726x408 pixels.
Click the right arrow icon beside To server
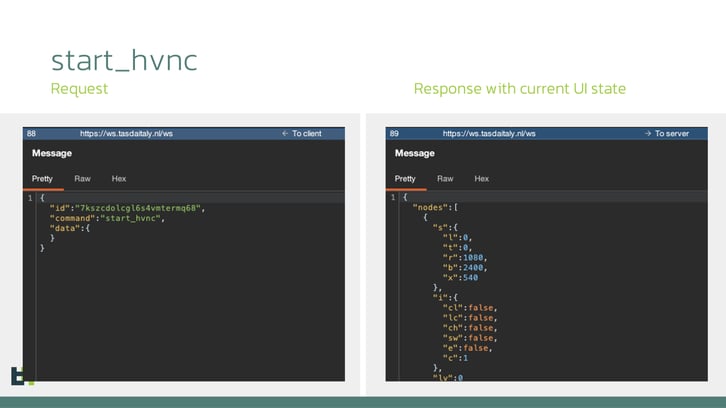point(648,133)
